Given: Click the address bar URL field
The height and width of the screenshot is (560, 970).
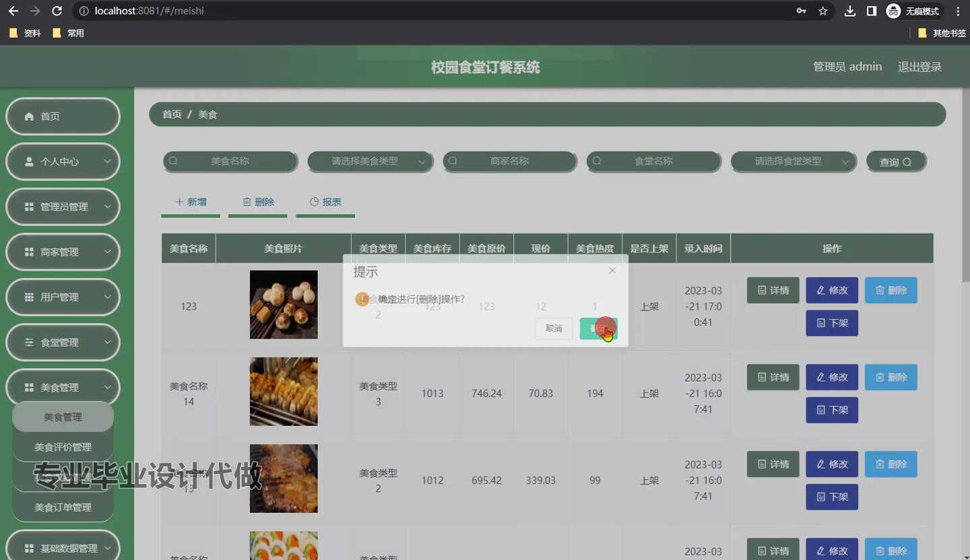Looking at the screenshot, I should [431, 11].
